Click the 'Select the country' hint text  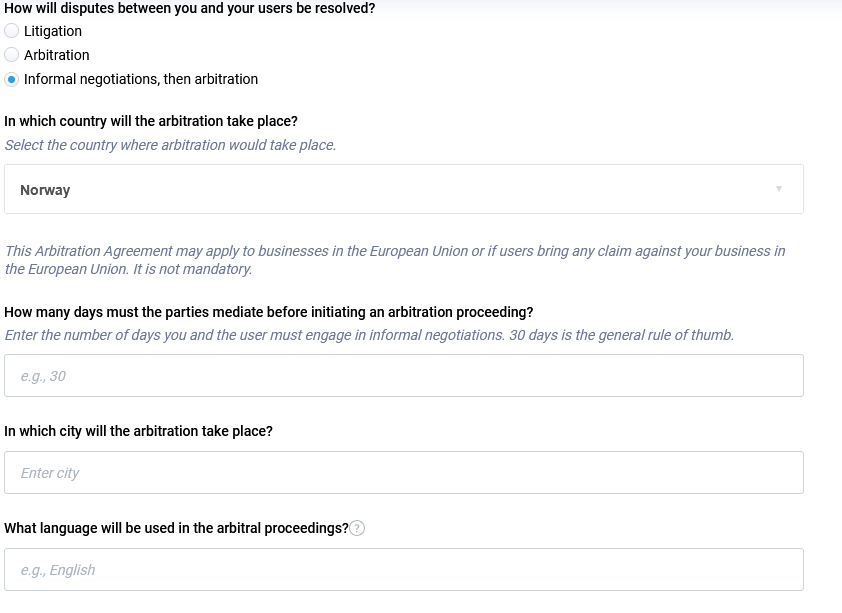pyautogui.click(x=170, y=145)
